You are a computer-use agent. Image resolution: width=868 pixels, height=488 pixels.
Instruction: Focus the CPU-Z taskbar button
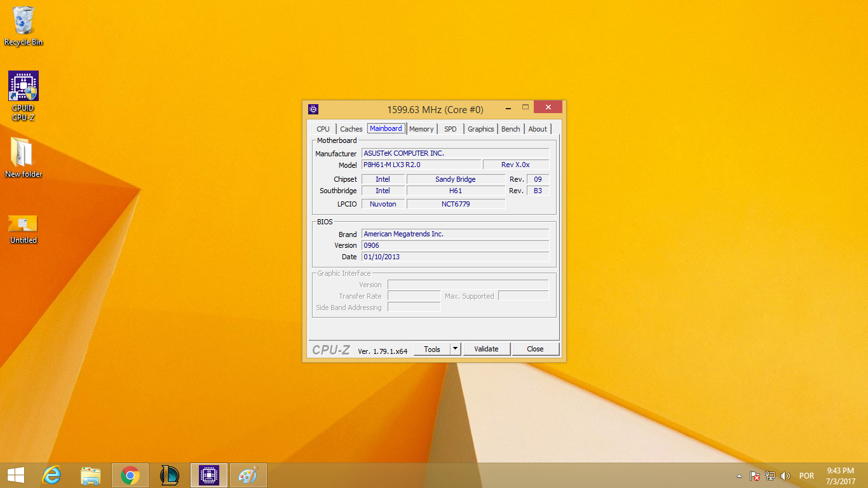(209, 475)
